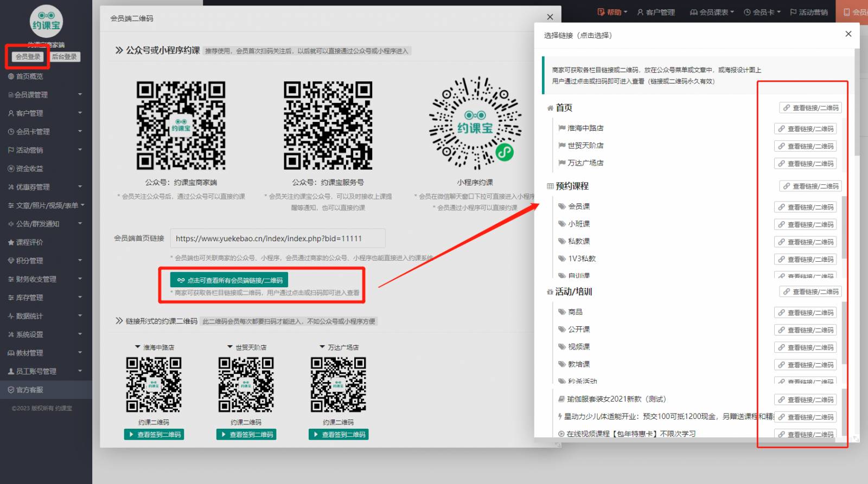The image size is (868, 484).
Task: Click 点击可查看所有会员端链接/二维码 button
Action: click(229, 280)
